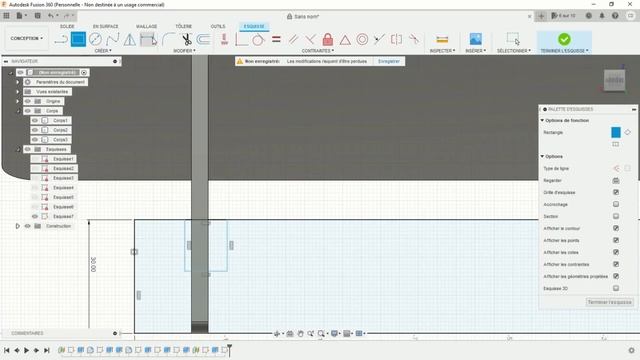Jump to the timeline start
The image size is (640, 360).
[7, 350]
